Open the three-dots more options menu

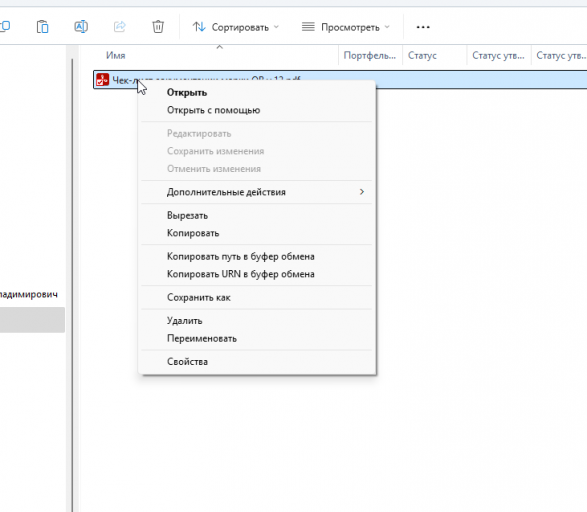click(x=423, y=27)
